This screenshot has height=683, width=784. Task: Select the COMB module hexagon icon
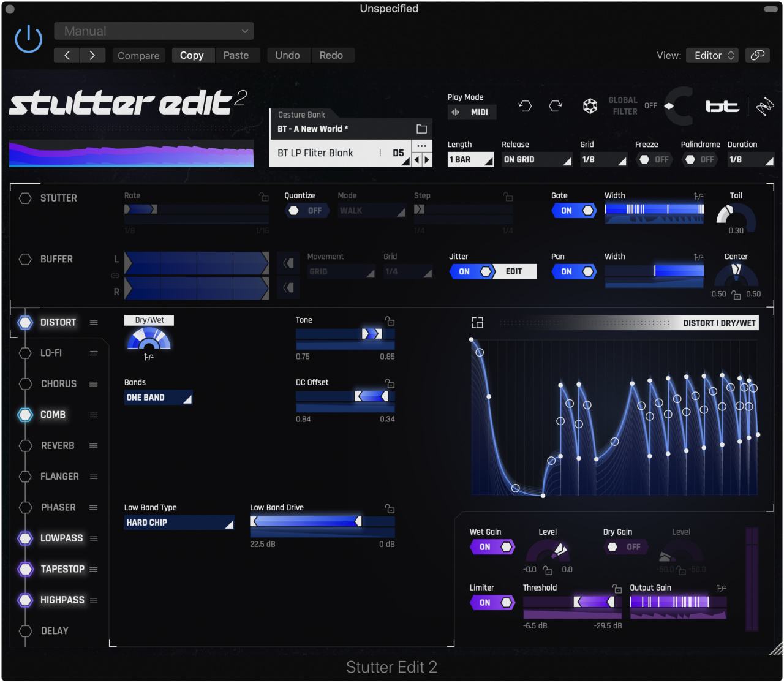click(x=25, y=415)
